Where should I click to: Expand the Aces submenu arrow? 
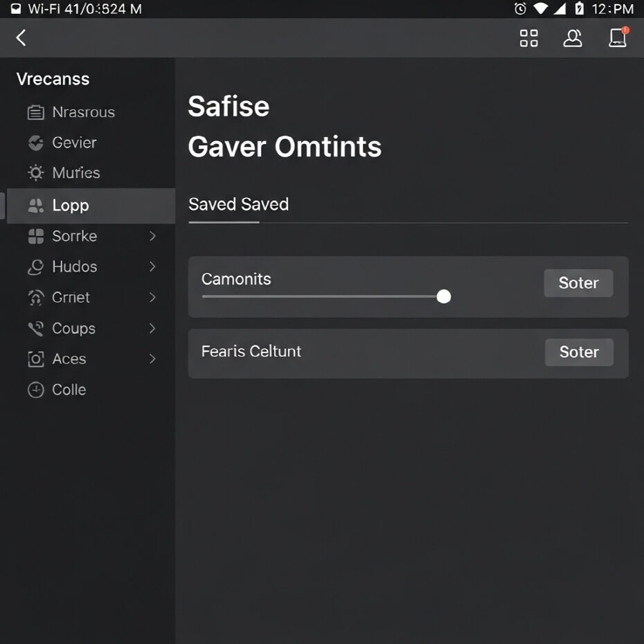click(x=152, y=359)
